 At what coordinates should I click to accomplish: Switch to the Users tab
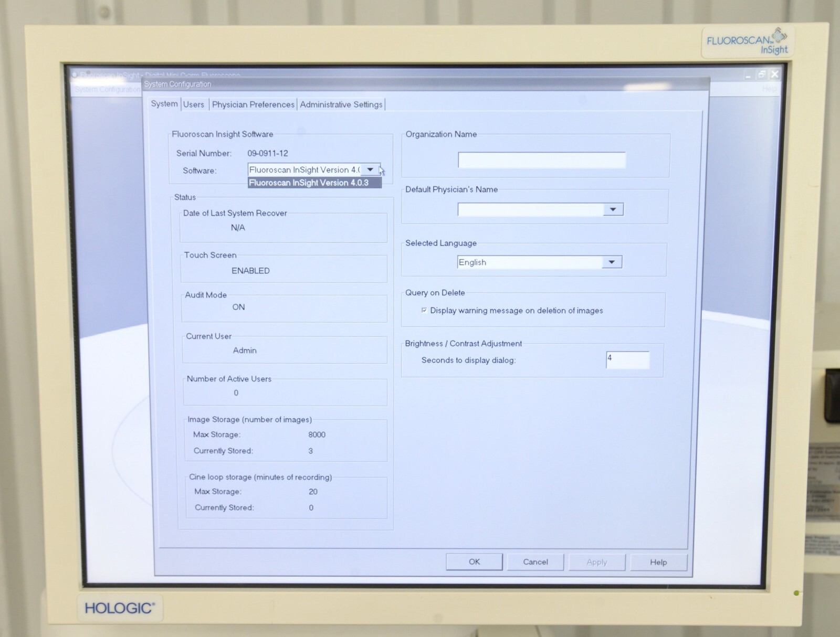click(x=194, y=104)
